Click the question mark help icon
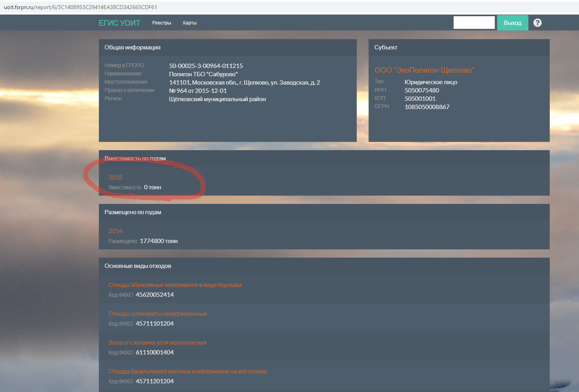Image resolution: width=579 pixels, height=392 pixels. coord(537,23)
